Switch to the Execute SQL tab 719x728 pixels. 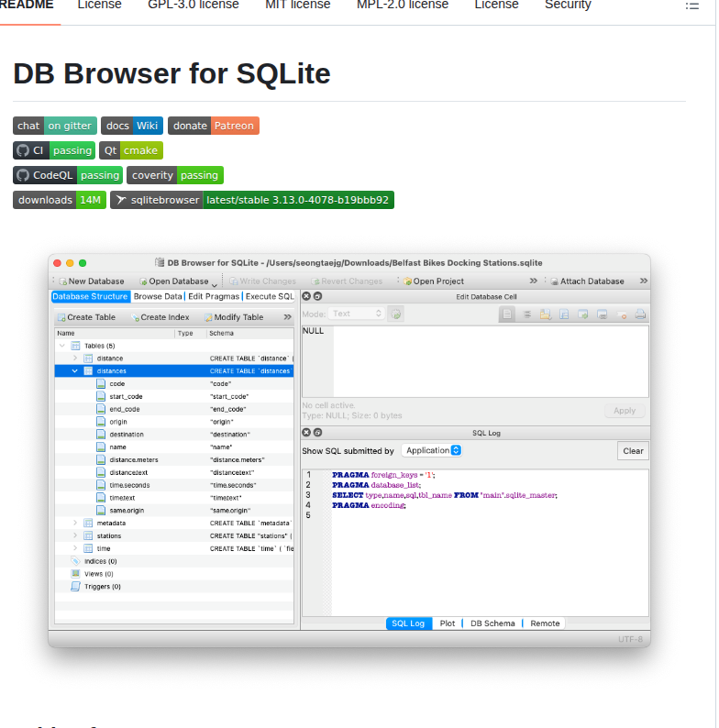tap(270, 297)
